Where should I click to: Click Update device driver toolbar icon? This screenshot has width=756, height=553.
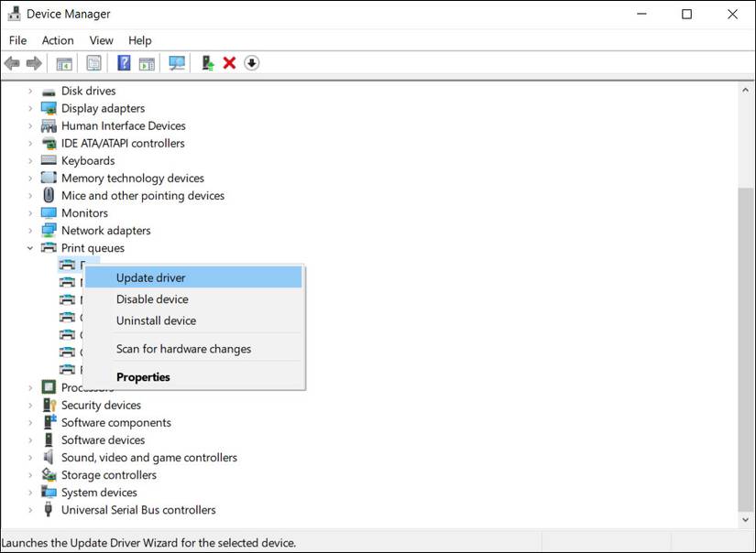208,63
